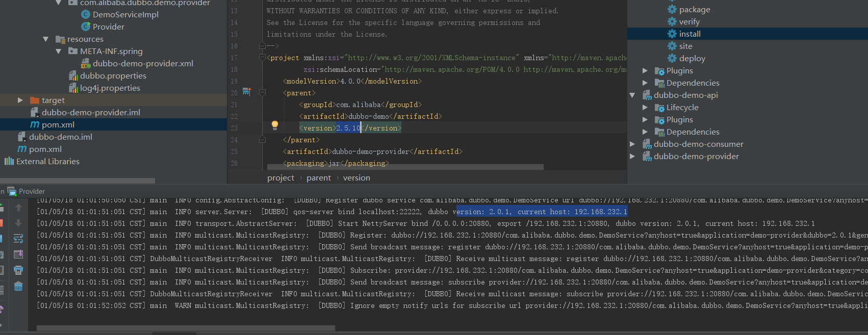This screenshot has width=868, height=335.
Task: Click the log4j.properties file icon
Action: [73, 88]
